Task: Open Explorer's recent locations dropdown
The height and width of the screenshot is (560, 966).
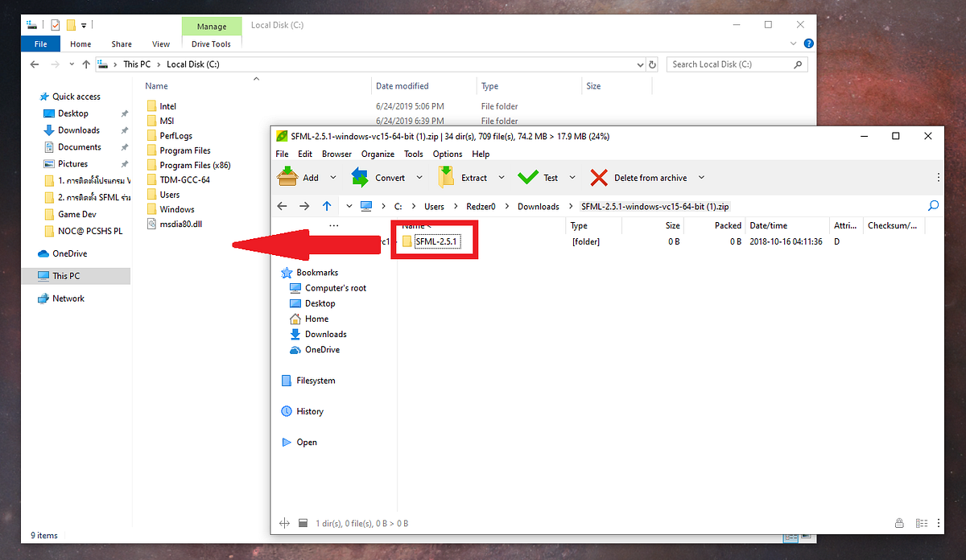Action: (70, 64)
